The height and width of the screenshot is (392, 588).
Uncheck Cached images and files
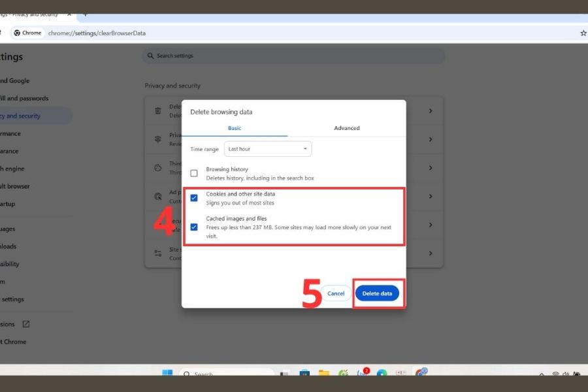(x=194, y=227)
